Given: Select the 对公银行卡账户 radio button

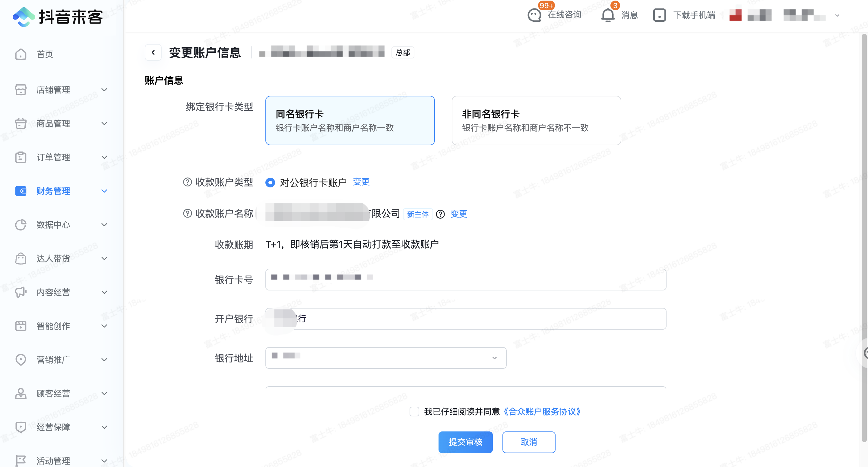Looking at the screenshot, I should tap(270, 183).
